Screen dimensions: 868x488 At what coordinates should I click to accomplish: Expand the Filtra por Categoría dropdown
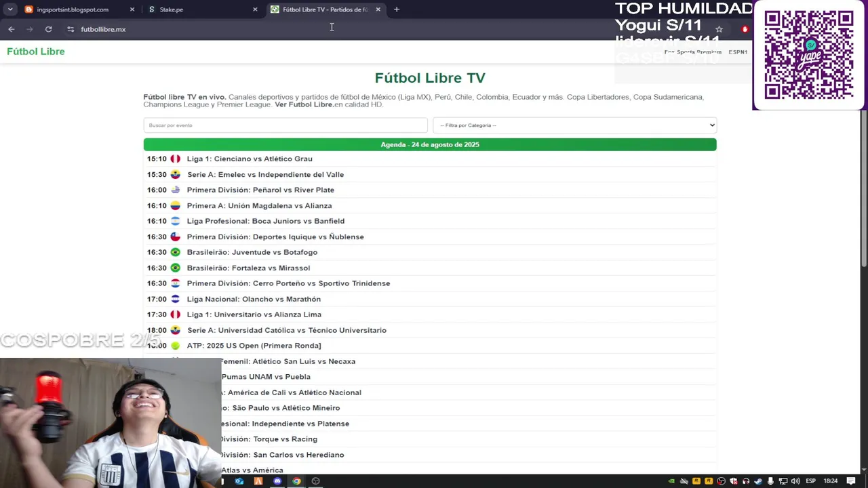tap(574, 125)
